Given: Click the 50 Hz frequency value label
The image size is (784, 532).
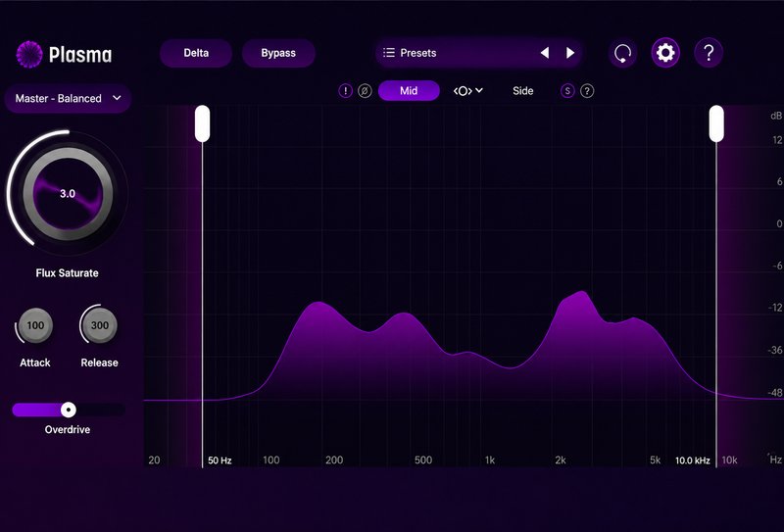Looking at the screenshot, I should 220,460.
